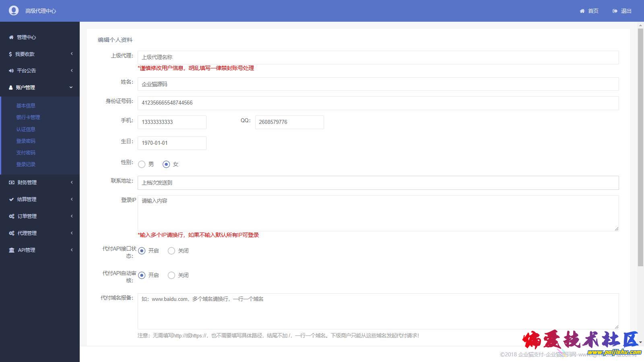Click the home icon beside 首页
Screen dimensions: 644x362
click(582, 11)
